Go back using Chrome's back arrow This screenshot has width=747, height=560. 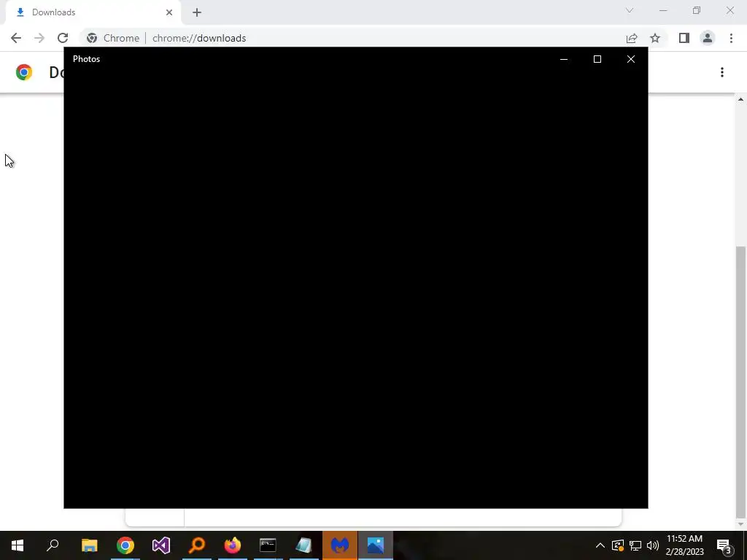tap(16, 38)
